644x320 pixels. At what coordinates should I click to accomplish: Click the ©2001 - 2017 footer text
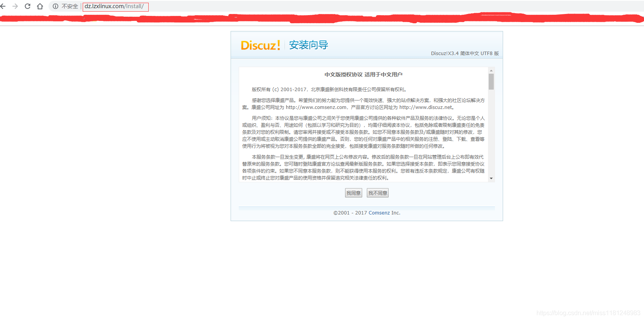tap(350, 213)
